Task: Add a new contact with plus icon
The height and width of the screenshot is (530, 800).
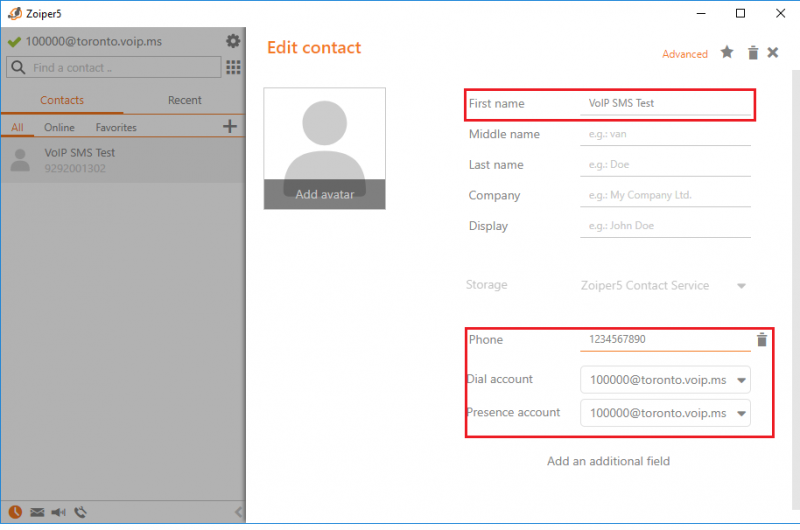Action: pos(230,126)
